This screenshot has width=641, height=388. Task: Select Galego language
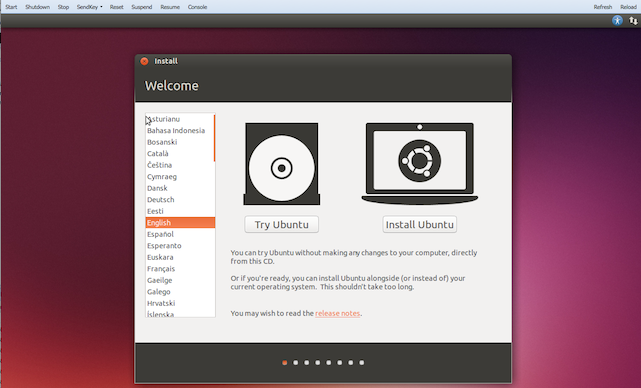pos(179,292)
